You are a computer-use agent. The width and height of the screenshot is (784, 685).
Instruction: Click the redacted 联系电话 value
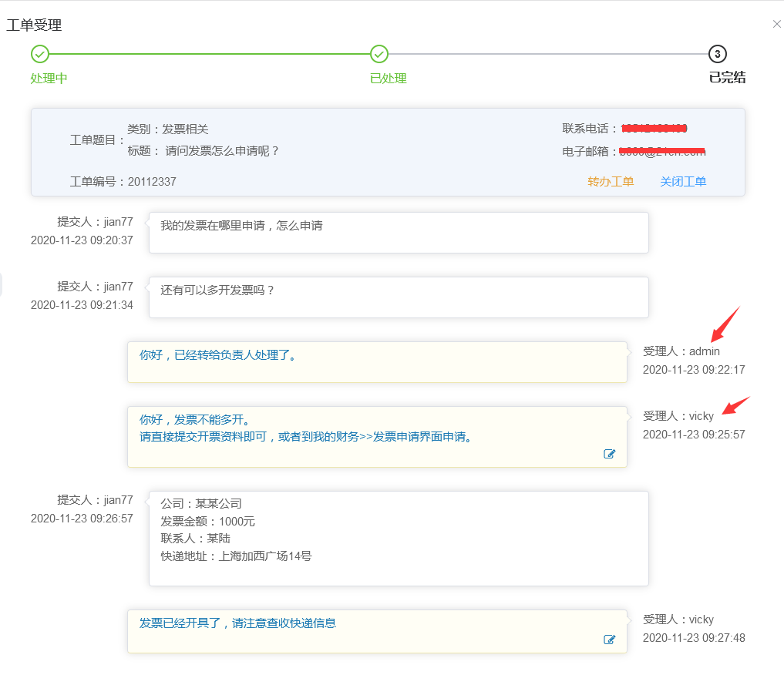(654, 128)
